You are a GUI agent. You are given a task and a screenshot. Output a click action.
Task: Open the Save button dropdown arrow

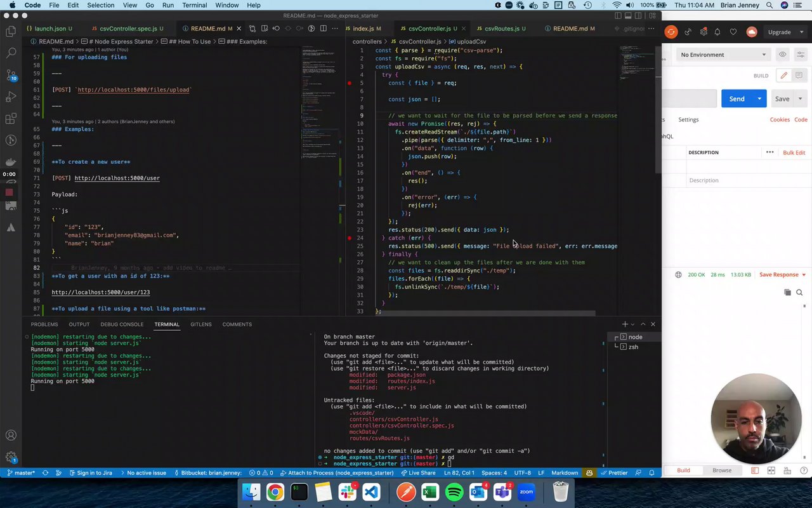coord(800,98)
